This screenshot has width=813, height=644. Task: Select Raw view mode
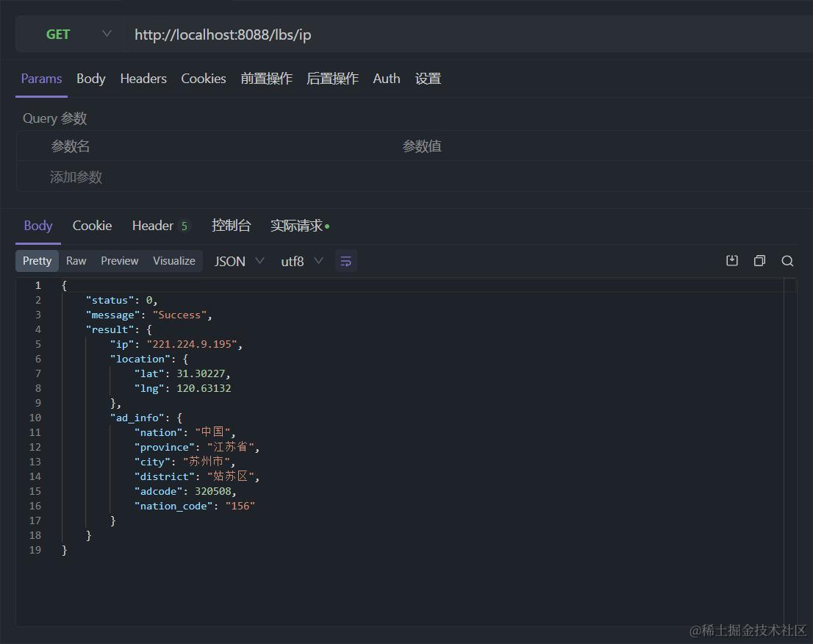click(76, 261)
